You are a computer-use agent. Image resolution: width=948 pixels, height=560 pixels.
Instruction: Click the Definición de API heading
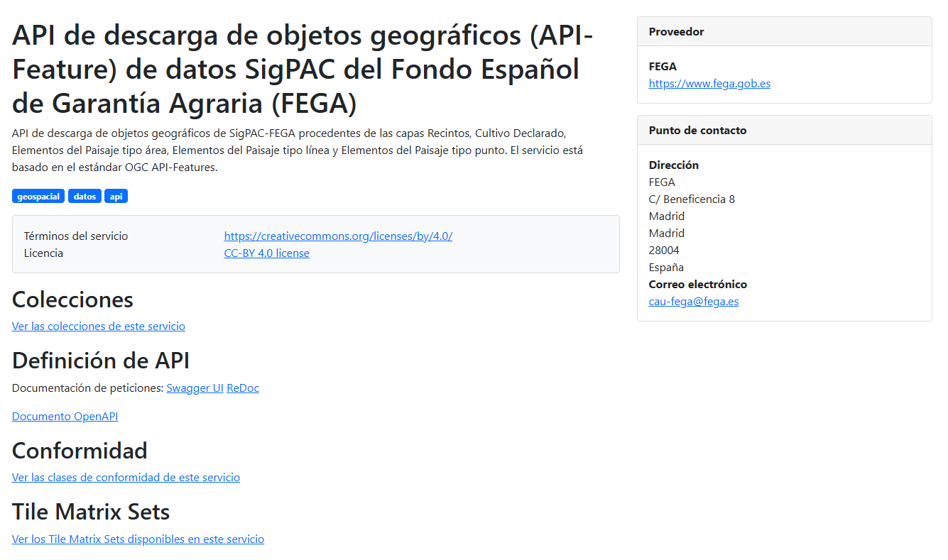pos(101,361)
